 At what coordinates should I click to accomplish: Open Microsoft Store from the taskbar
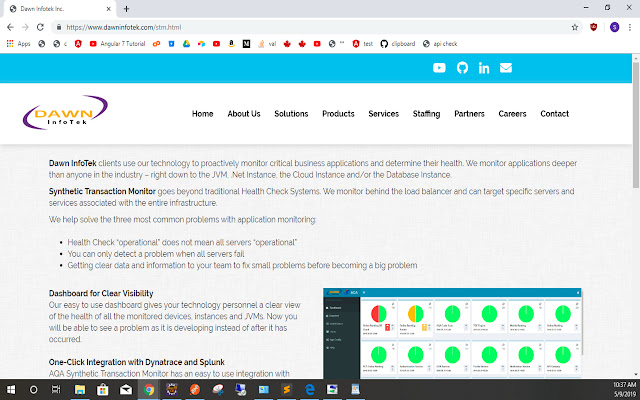click(102, 390)
